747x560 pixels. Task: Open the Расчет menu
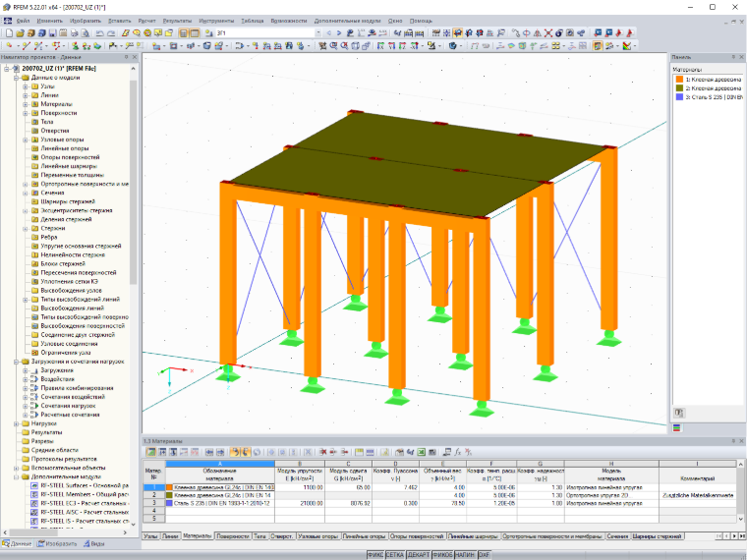tap(146, 21)
